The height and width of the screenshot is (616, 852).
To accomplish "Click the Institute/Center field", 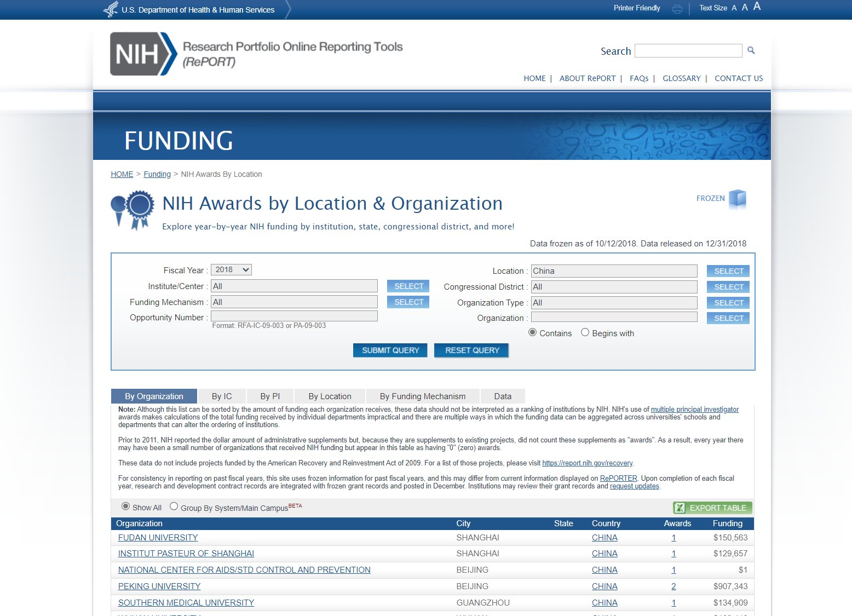I will point(294,286).
